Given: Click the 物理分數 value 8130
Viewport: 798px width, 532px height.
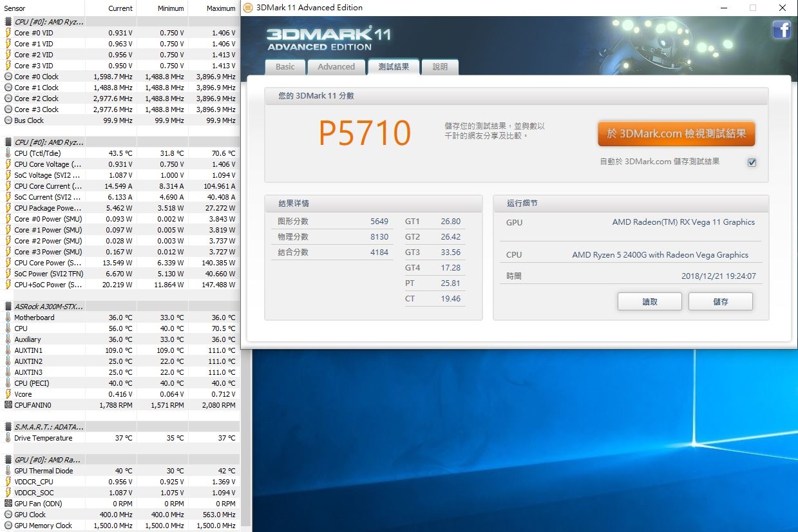Looking at the screenshot, I should click(379, 237).
